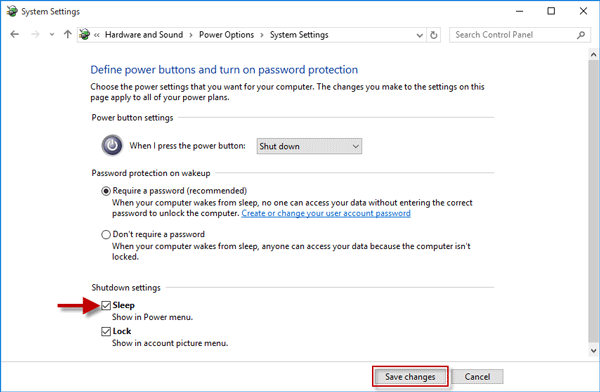Click the Control Panel address bar icon

pyautogui.click(x=85, y=34)
